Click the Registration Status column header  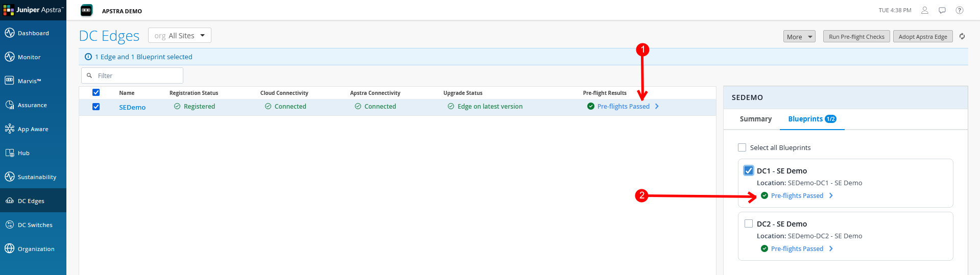[194, 93]
